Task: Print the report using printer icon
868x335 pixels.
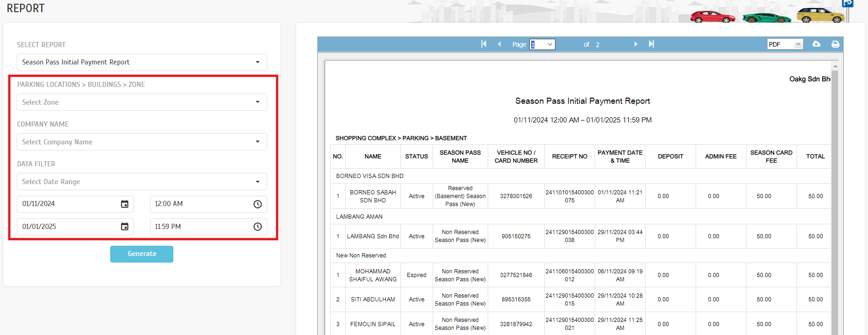Action: (x=835, y=44)
